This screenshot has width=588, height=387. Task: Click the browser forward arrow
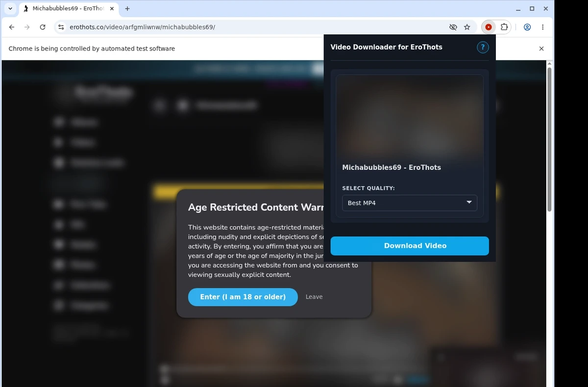point(27,27)
